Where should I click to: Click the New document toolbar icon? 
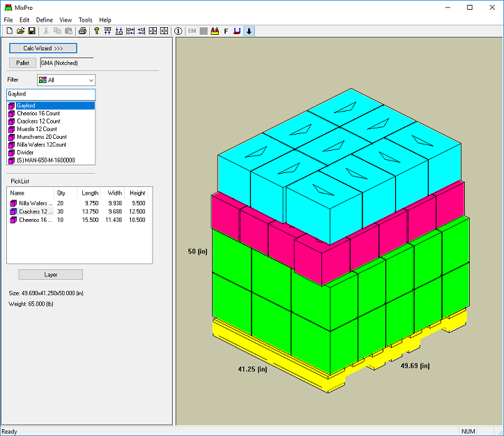tap(9, 31)
